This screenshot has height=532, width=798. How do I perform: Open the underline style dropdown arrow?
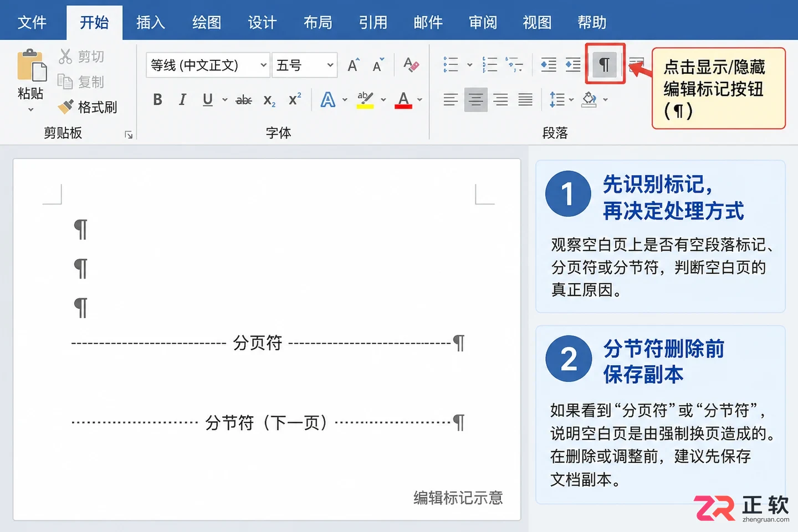click(224, 100)
